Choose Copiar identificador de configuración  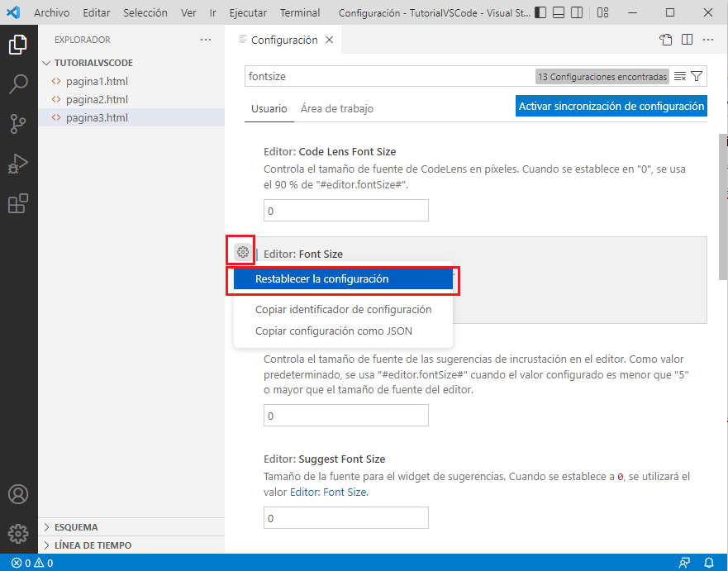(343, 309)
